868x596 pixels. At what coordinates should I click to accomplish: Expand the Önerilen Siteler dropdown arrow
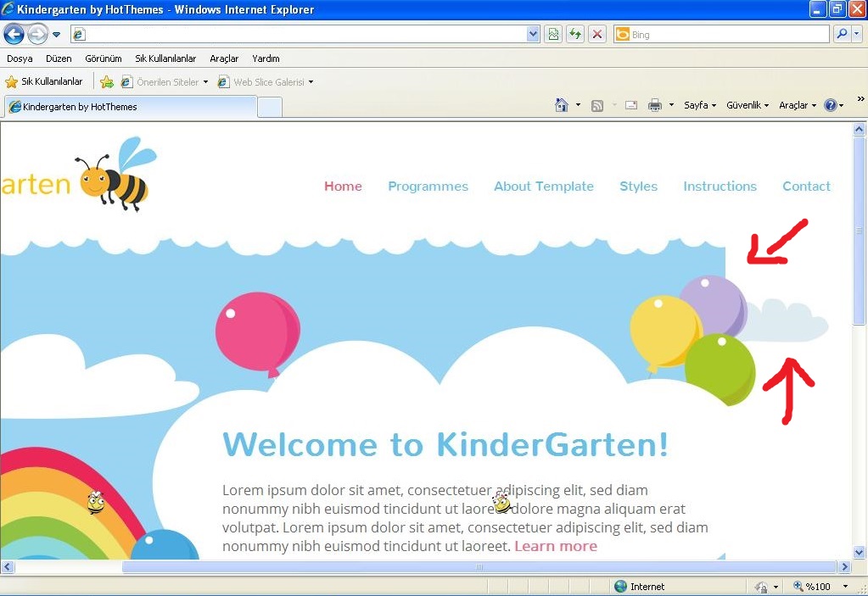click(206, 82)
